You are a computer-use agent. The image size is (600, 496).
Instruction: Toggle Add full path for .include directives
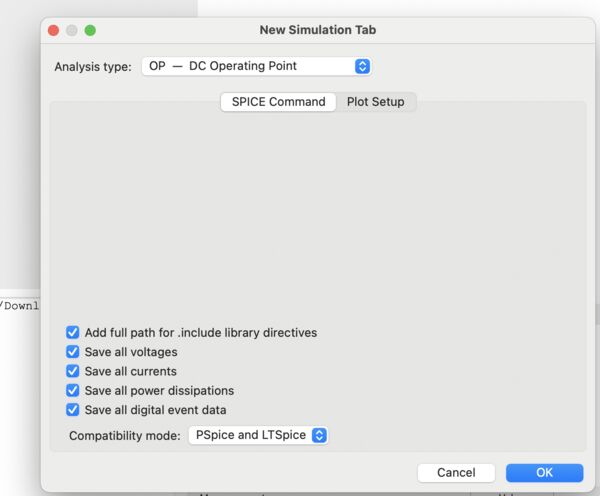[x=73, y=332]
